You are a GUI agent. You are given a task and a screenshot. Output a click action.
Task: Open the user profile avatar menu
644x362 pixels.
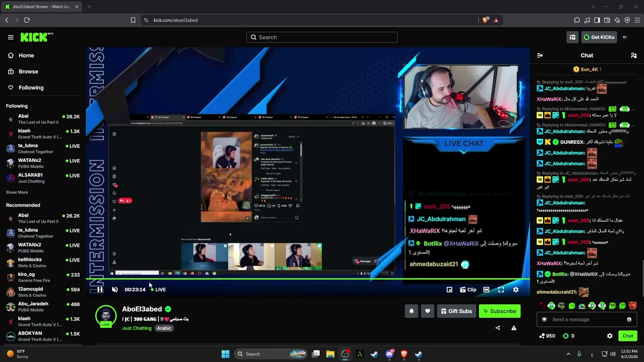tap(625, 37)
